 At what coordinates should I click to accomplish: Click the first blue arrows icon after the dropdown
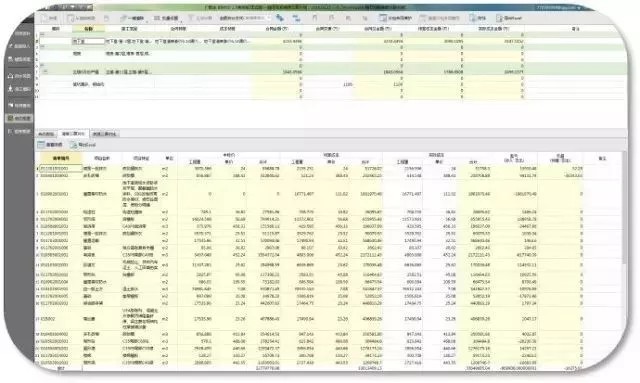click(280, 18)
